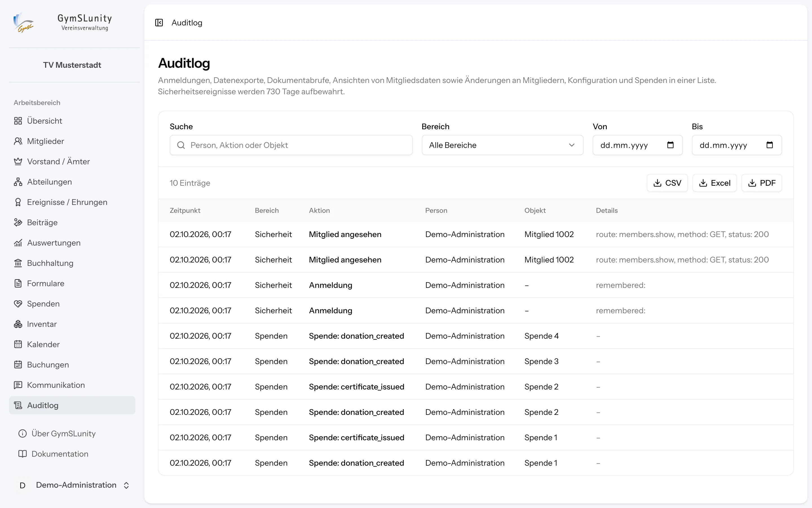Open the Alle Bereiche dropdown
This screenshot has height=508, width=812.
[x=502, y=145]
